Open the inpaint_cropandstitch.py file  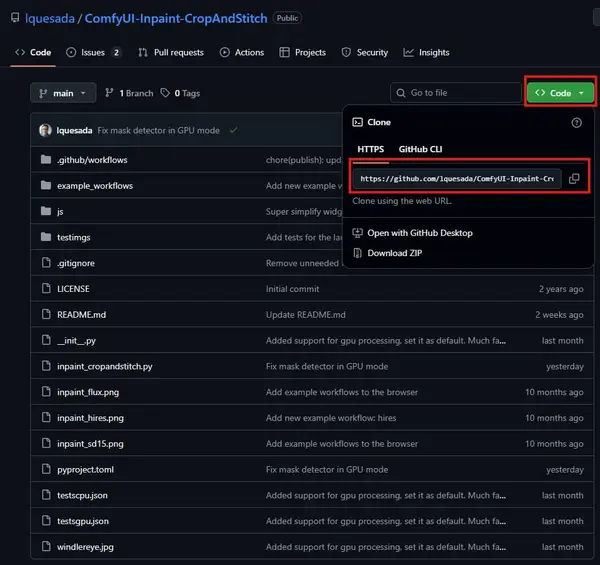pos(104,366)
